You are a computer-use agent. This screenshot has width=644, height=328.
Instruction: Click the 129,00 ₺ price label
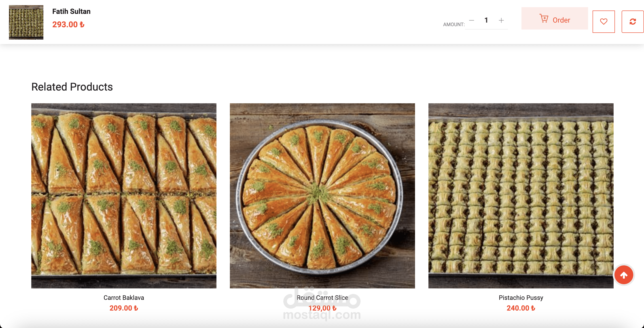322,308
